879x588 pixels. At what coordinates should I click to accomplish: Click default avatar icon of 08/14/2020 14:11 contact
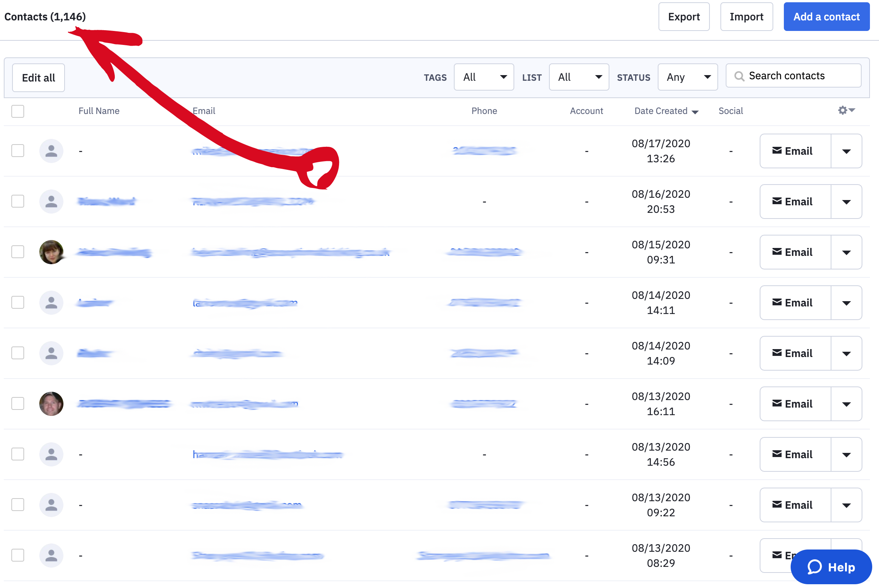51,303
